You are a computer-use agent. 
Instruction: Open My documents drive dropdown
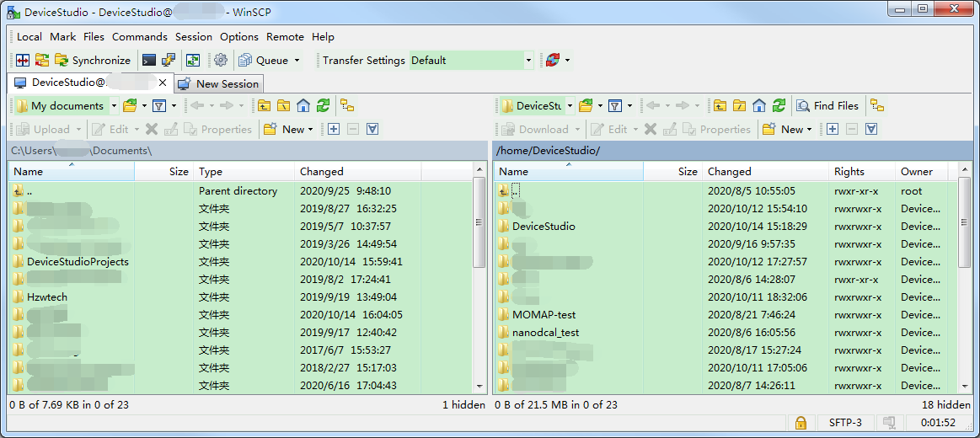[115, 106]
